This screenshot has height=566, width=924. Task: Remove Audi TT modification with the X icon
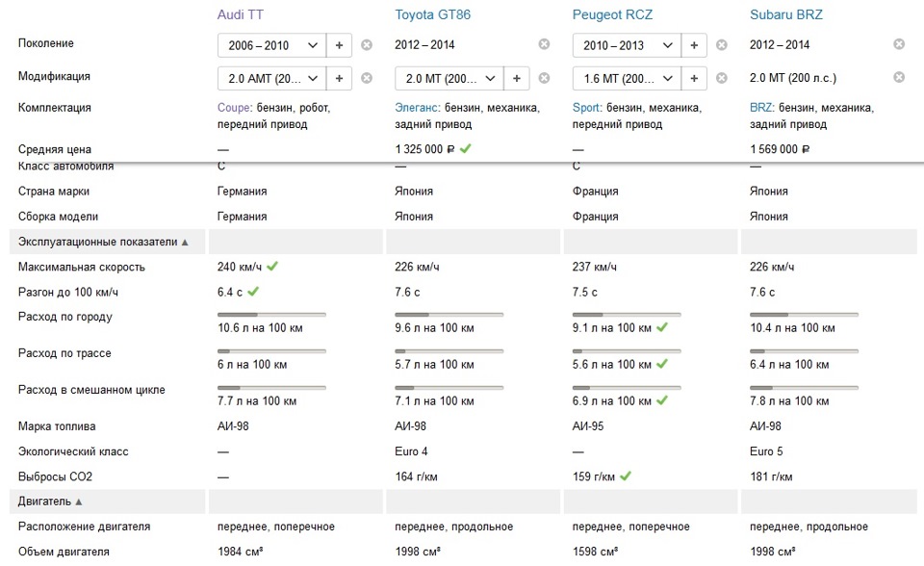click(367, 78)
